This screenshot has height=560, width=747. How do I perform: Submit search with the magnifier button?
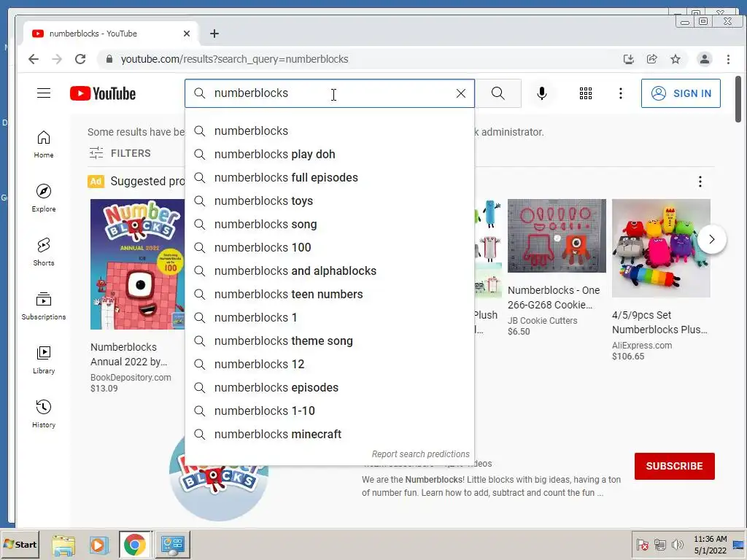(x=498, y=93)
